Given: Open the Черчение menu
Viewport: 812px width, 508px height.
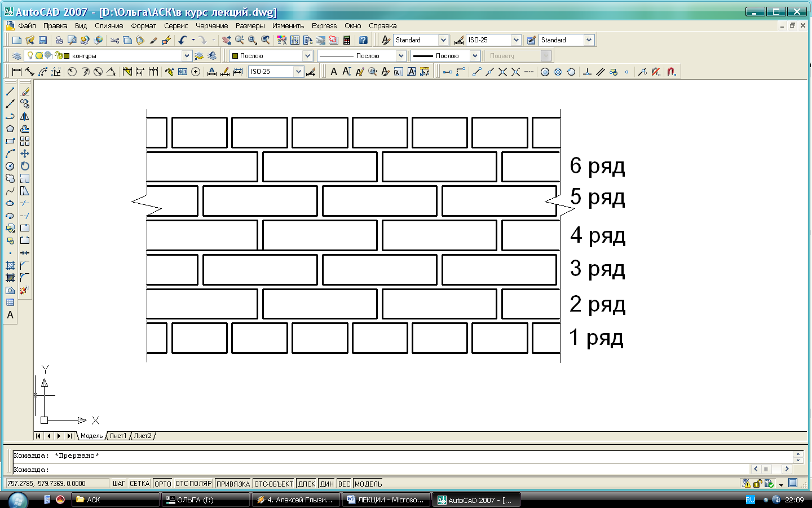Looking at the screenshot, I should pos(211,26).
